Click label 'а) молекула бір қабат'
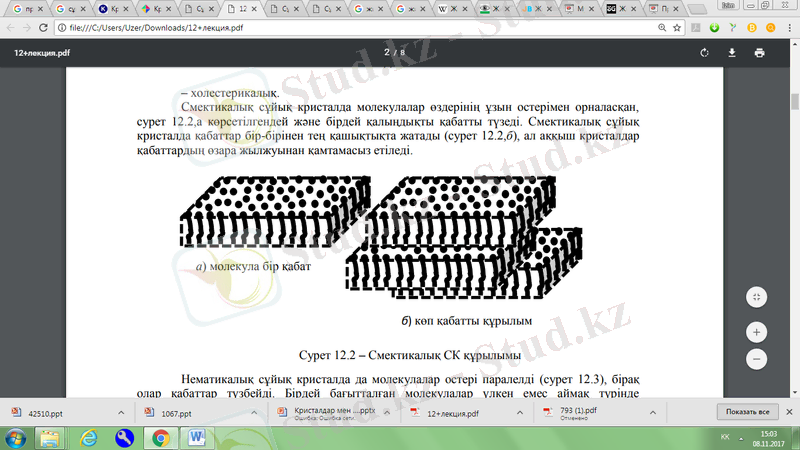Screen dimensions: 800x450 click(x=253, y=266)
